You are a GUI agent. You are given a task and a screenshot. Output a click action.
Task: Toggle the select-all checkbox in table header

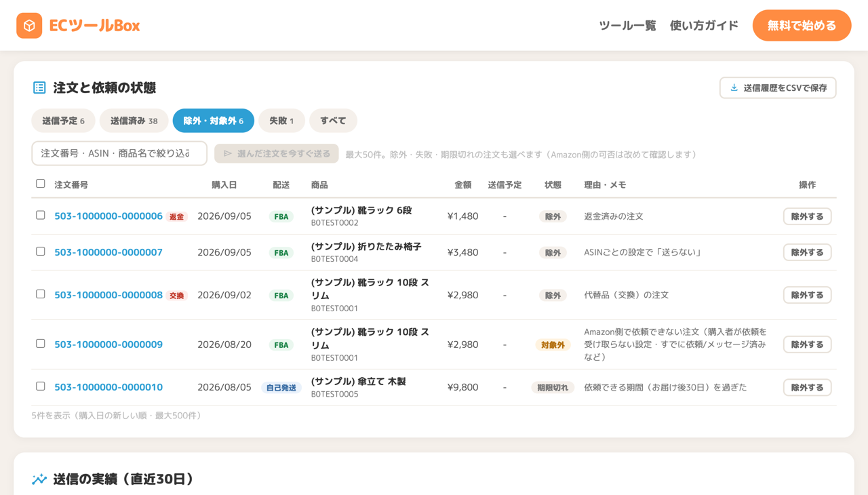tap(41, 184)
